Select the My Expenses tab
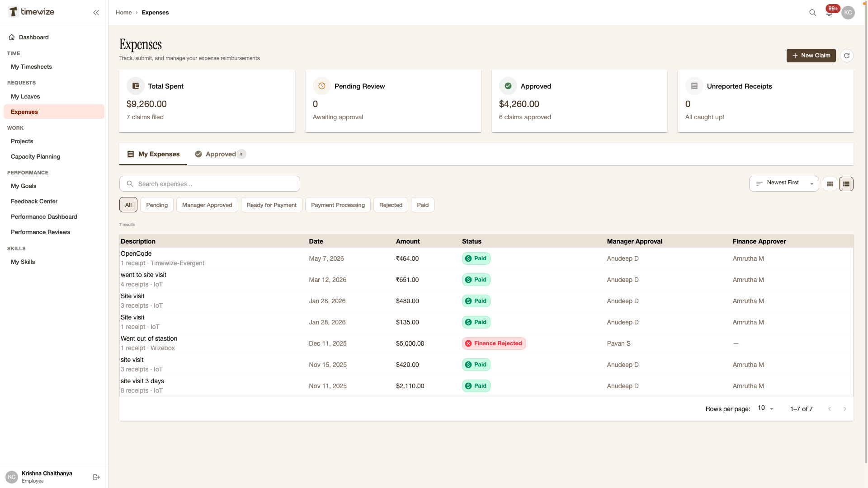This screenshot has width=868, height=488. coord(153,154)
